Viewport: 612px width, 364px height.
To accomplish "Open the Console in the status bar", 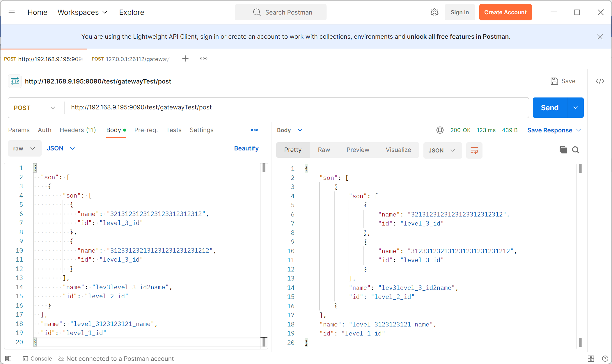I will pos(37,358).
